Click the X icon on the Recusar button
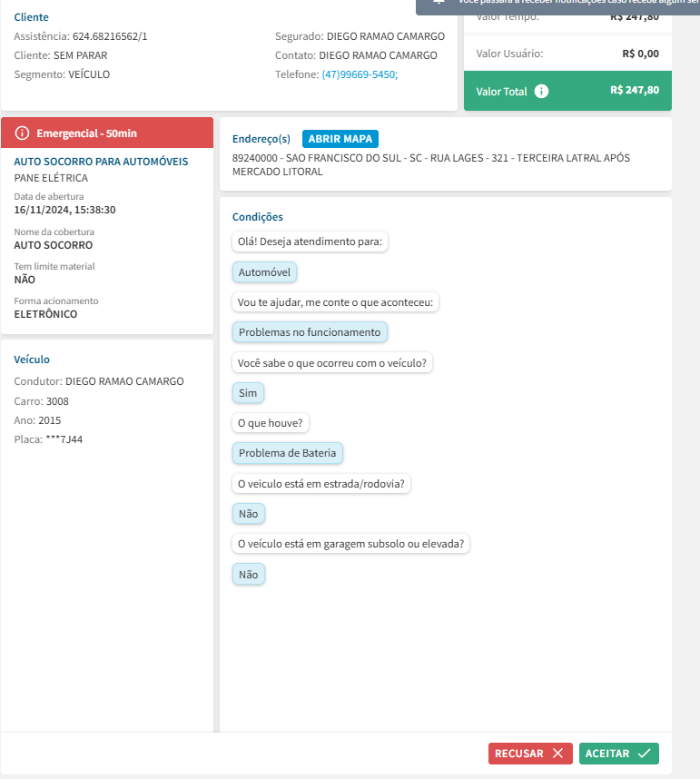700x779 pixels. coord(557,754)
